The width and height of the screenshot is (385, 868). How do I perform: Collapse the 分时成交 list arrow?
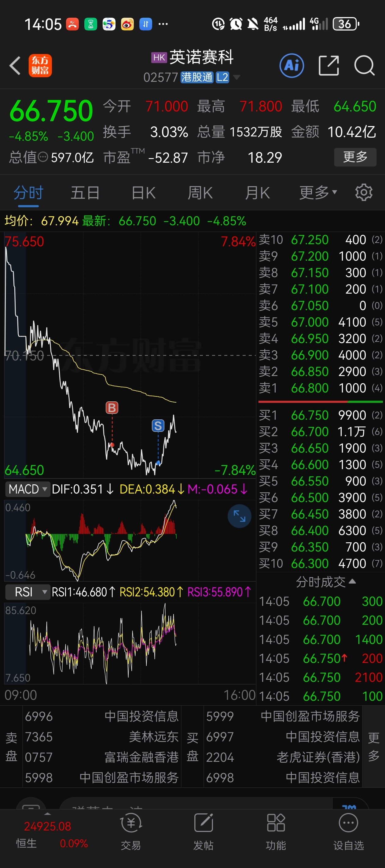(x=352, y=582)
